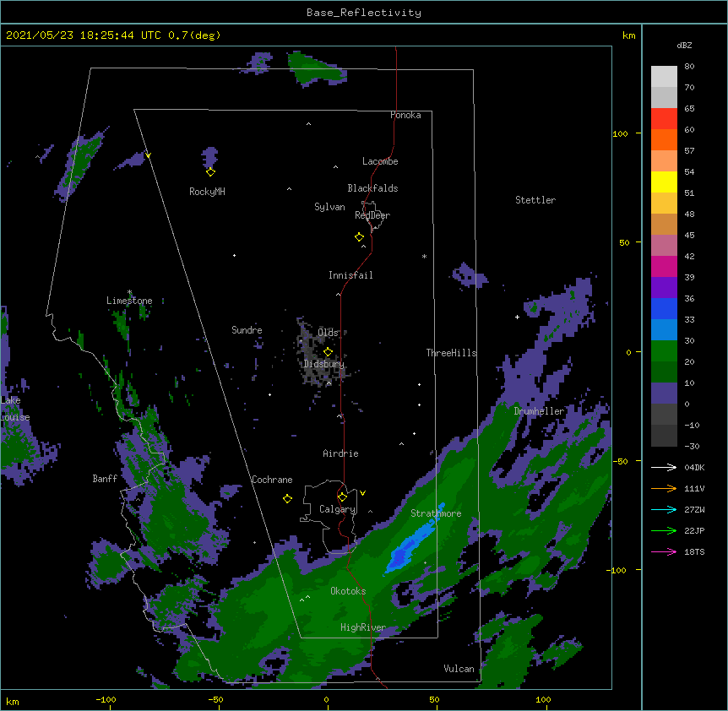The width and height of the screenshot is (728, 711).
Task: Click the cyan 27ZW arrow legend
Action: [664, 509]
